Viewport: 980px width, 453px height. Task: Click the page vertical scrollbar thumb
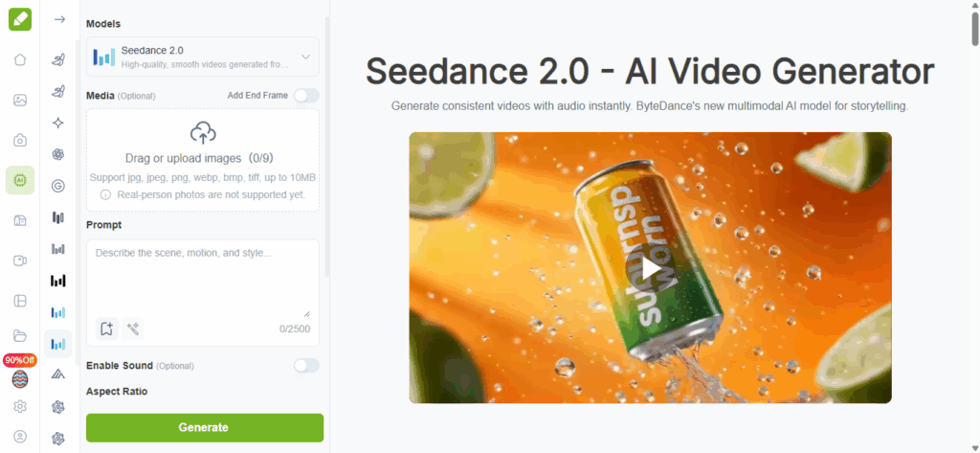click(x=975, y=29)
